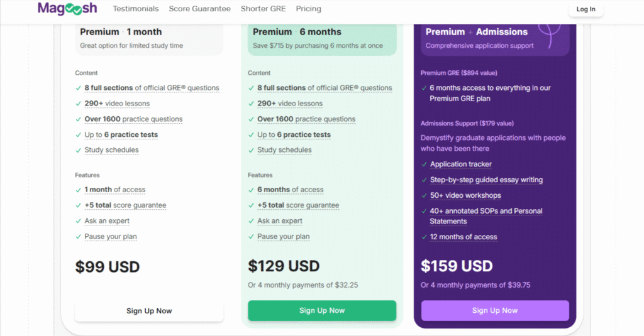Click the Magoosh logo
Screen dimensions: 644x336
click(69, 9)
